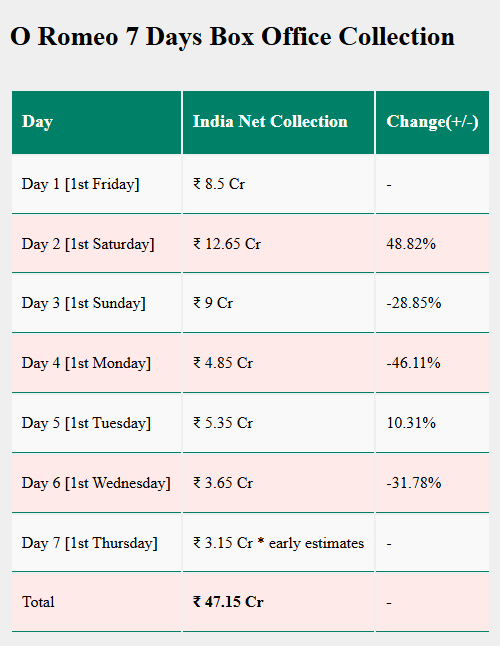500x646 pixels.
Task: Select the Day 4 [1st Monday] cell
Action: (96, 363)
